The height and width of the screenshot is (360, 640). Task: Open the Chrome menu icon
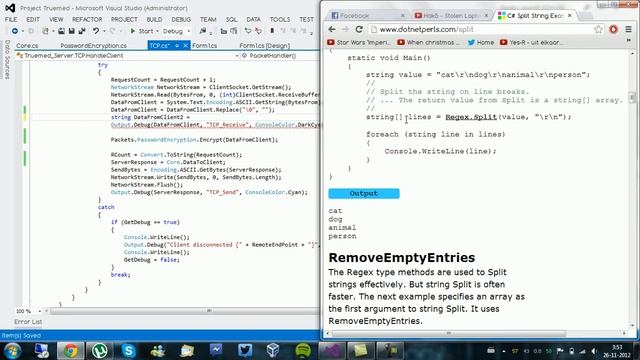click(x=629, y=29)
